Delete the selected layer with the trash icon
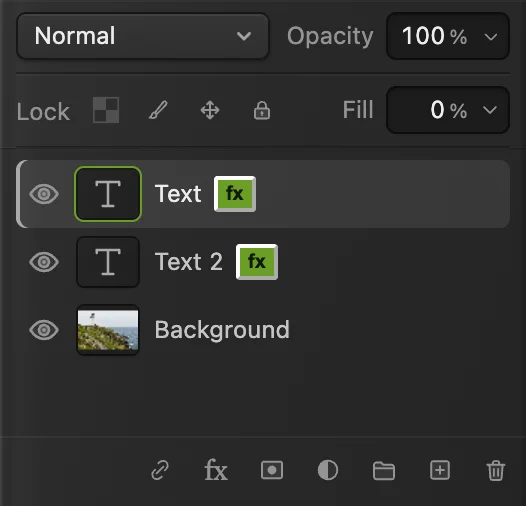Screen dimensions: 526x506 [495, 470]
